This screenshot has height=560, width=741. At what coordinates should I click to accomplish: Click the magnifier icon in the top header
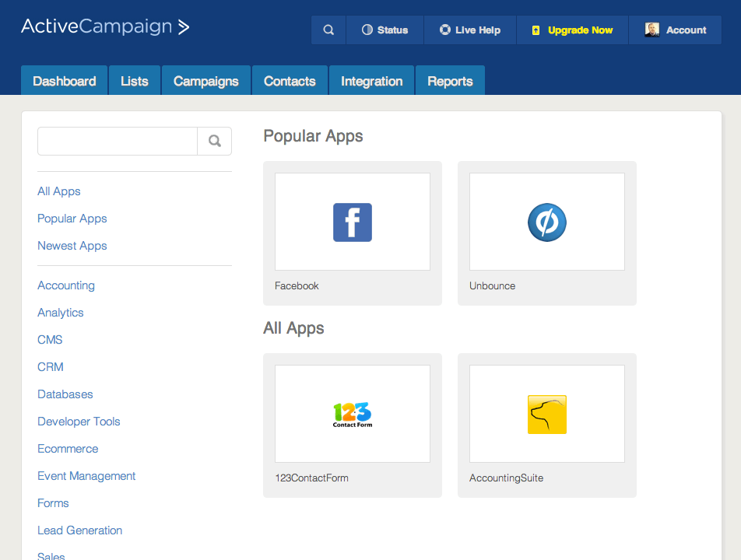[x=328, y=30]
